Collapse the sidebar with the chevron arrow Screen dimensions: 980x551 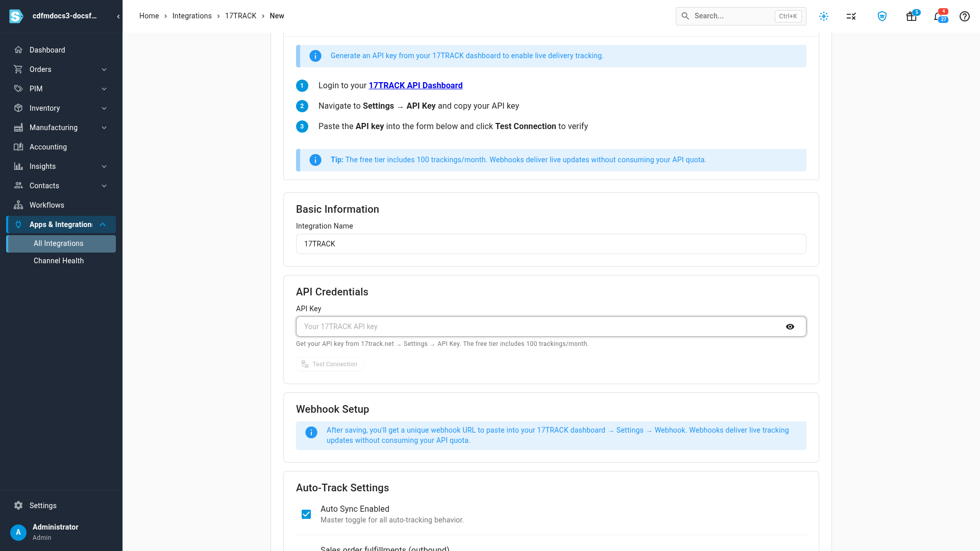tap(118, 16)
